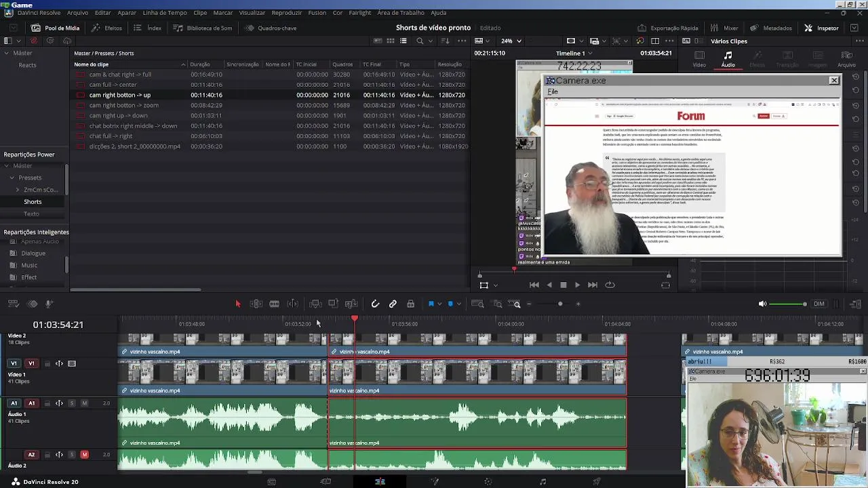Click the Overwrite Clip timeline button
Screen dimensions: 868x488
pyautogui.click(x=333, y=304)
